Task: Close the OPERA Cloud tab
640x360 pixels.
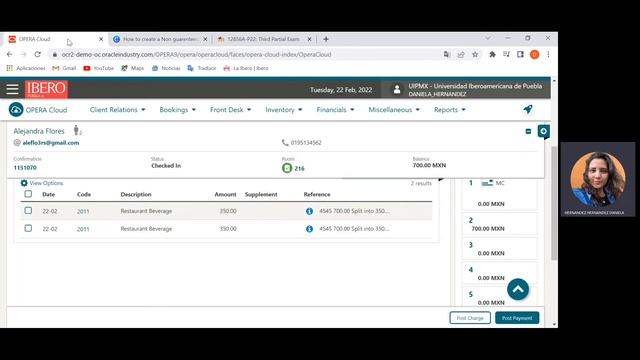Action: tap(101, 39)
